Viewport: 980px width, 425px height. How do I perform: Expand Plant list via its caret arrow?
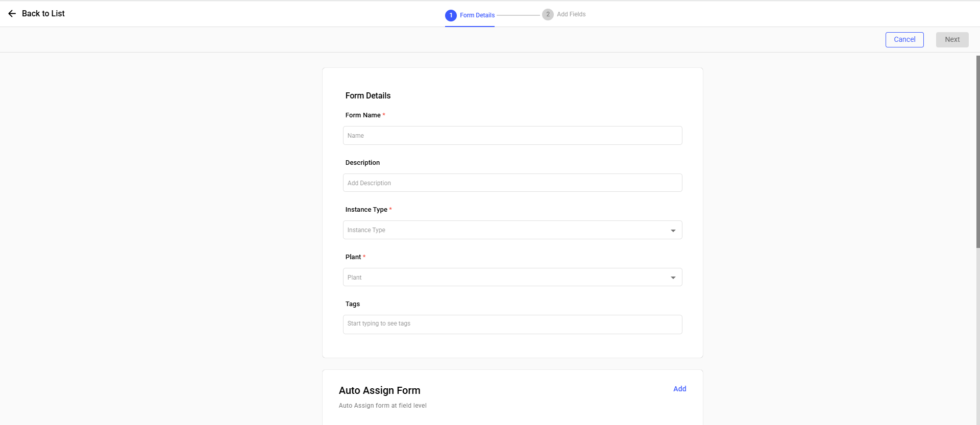(673, 278)
